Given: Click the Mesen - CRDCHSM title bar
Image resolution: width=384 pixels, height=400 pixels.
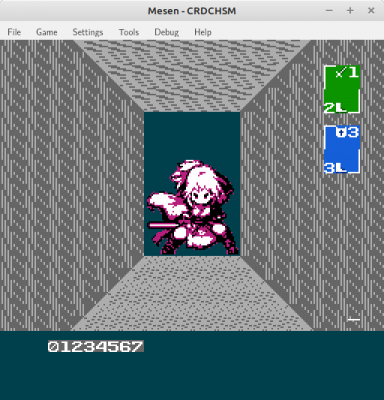Looking at the screenshot, I should [x=192, y=11].
